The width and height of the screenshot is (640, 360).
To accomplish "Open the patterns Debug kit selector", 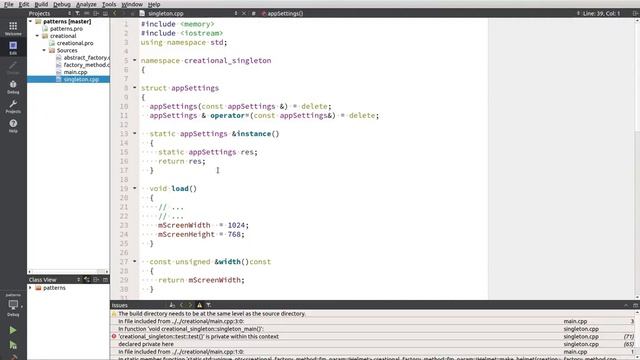I will tap(13, 306).
